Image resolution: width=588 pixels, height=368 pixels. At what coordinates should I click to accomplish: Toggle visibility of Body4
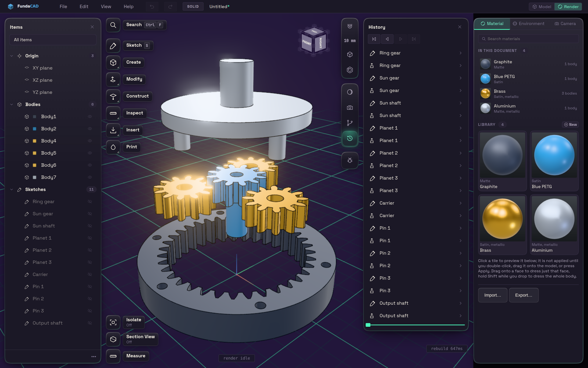(x=90, y=141)
